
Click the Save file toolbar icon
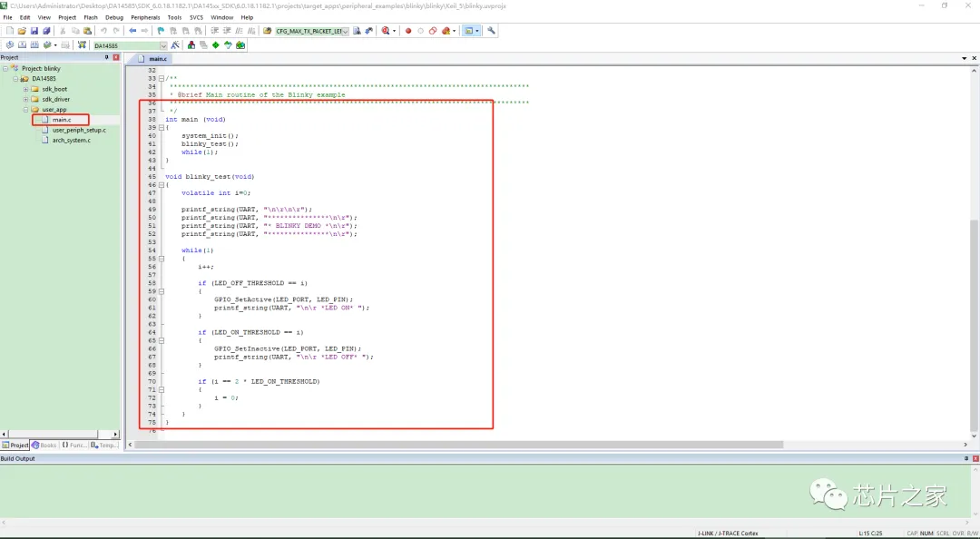tap(34, 31)
